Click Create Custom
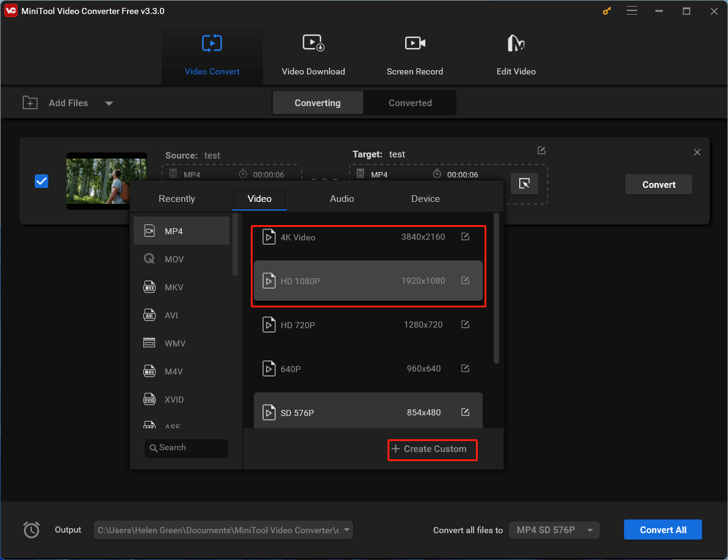Image resolution: width=728 pixels, height=560 pixels. click(x=429, y=448)
